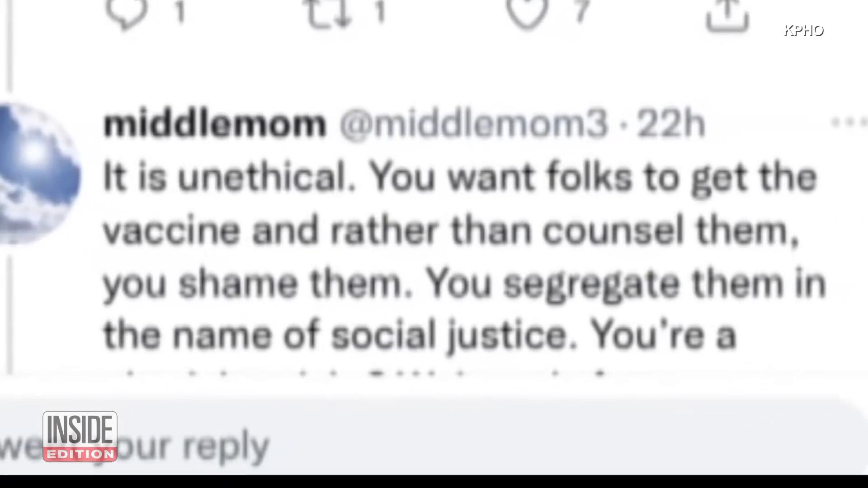Click the Inside Edition logo
The image size is (868, 488).
click(x=80, y=436)
